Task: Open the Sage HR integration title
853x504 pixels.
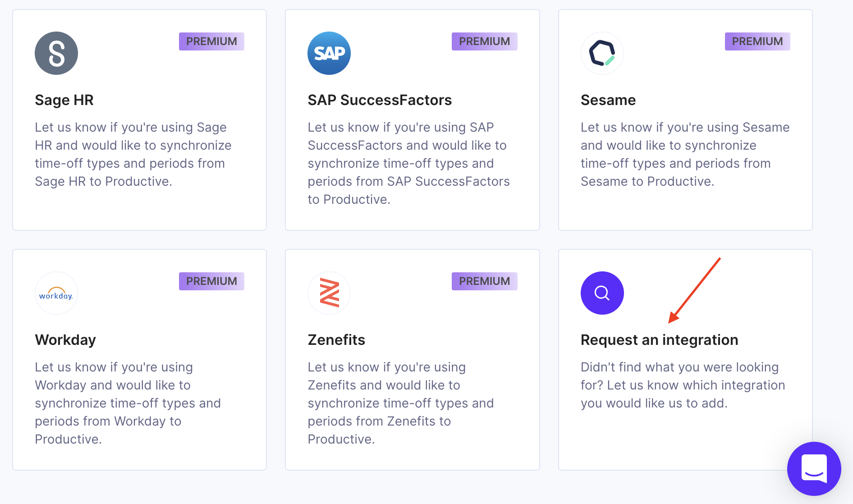Action: tap(64, 100)
